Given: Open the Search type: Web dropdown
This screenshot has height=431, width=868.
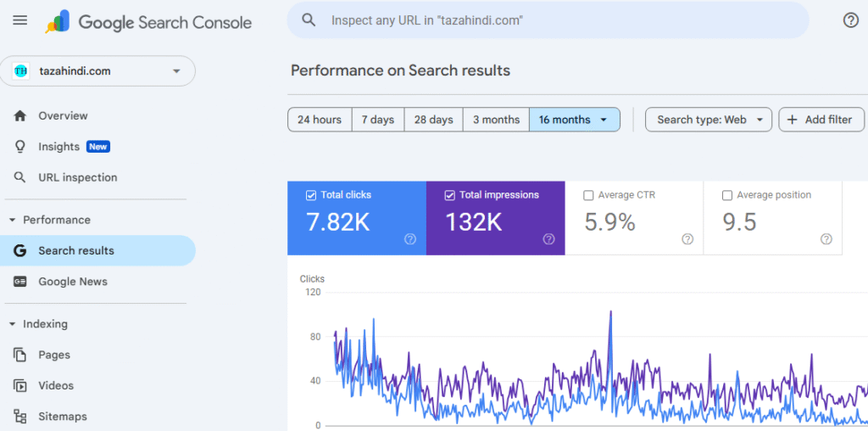Looking at the screenshot, I should pos(709,120).
